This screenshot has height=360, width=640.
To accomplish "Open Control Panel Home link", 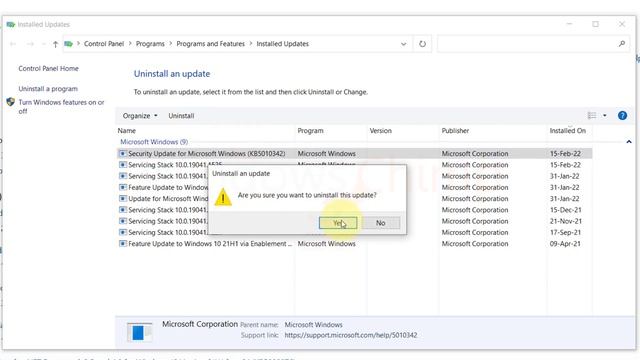I will [x=49, y=69].
